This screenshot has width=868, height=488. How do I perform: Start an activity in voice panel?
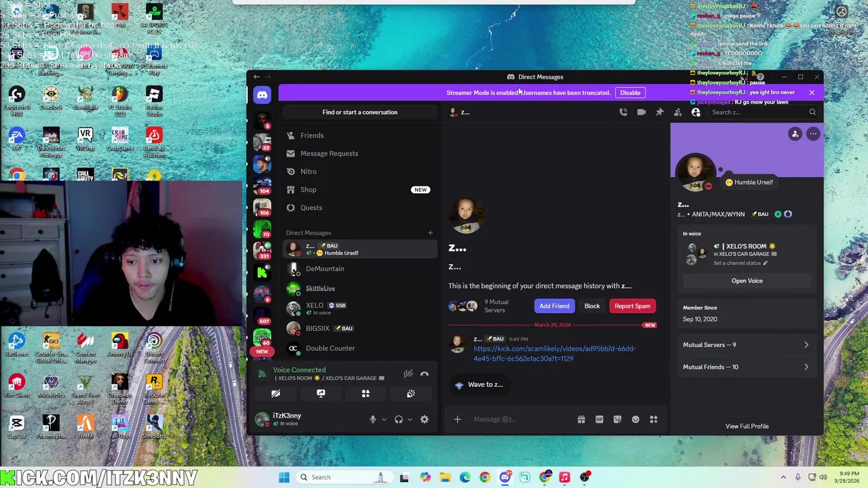(366, 394)
